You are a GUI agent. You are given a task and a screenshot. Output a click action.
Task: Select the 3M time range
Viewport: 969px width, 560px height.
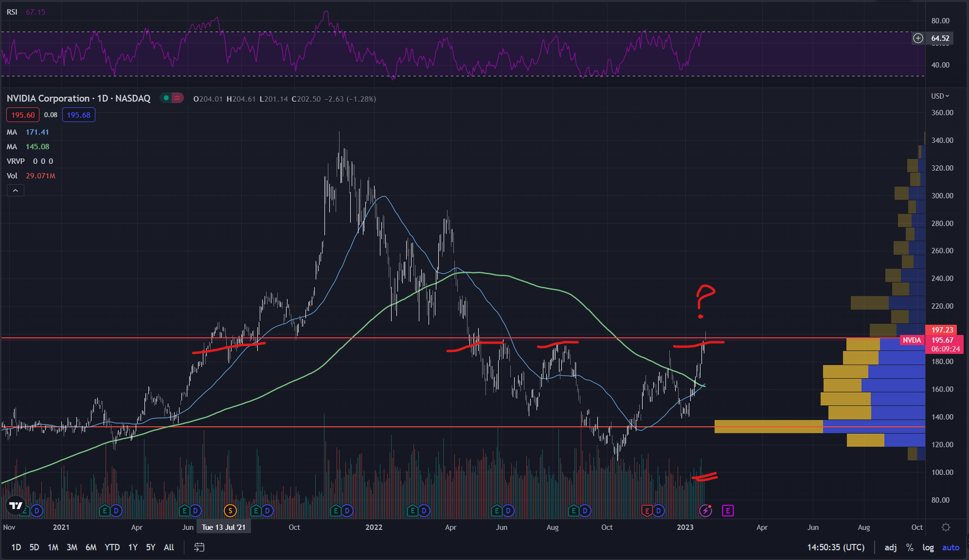72,547
